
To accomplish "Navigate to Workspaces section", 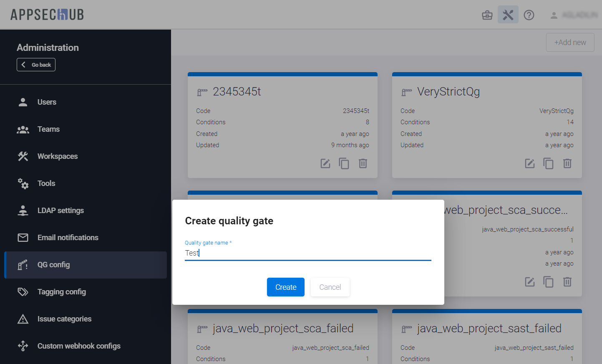I will click(x=58, y=156).
